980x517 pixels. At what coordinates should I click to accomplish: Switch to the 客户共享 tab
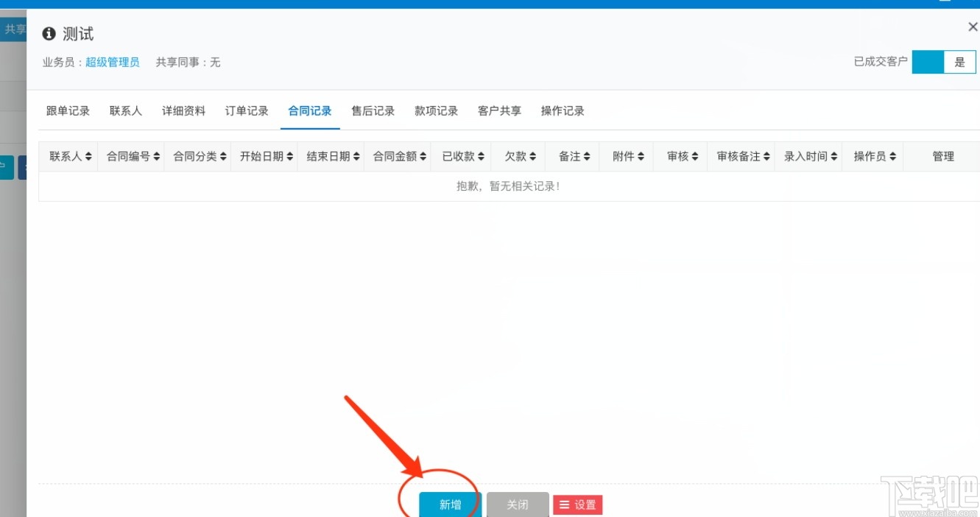(x=500, y=110)
